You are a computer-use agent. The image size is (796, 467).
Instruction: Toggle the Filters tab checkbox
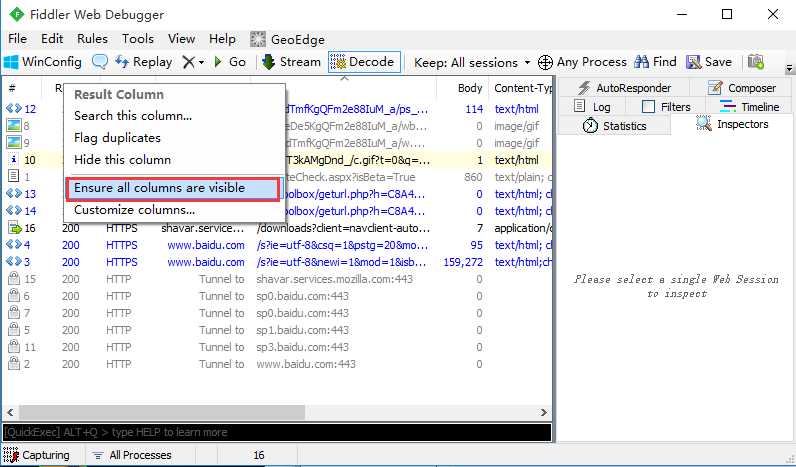point(648,107)
